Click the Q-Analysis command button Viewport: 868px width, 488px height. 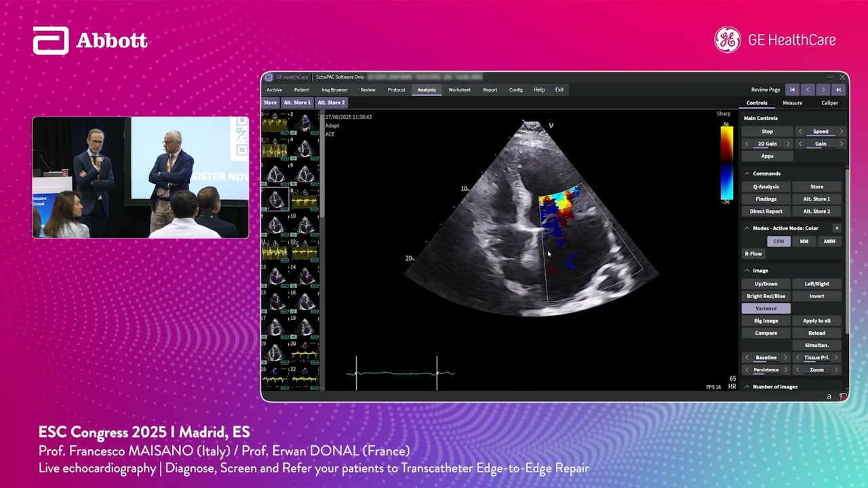(x=766, y=186)
